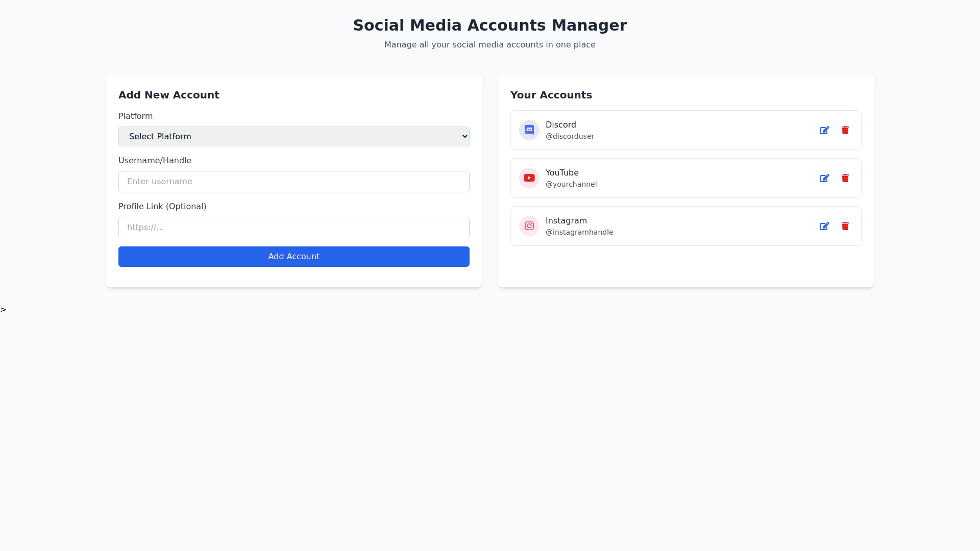Click the @instagramhandle handle text
This screenshot has height=551, width=980.
click(x=579, y=232)
